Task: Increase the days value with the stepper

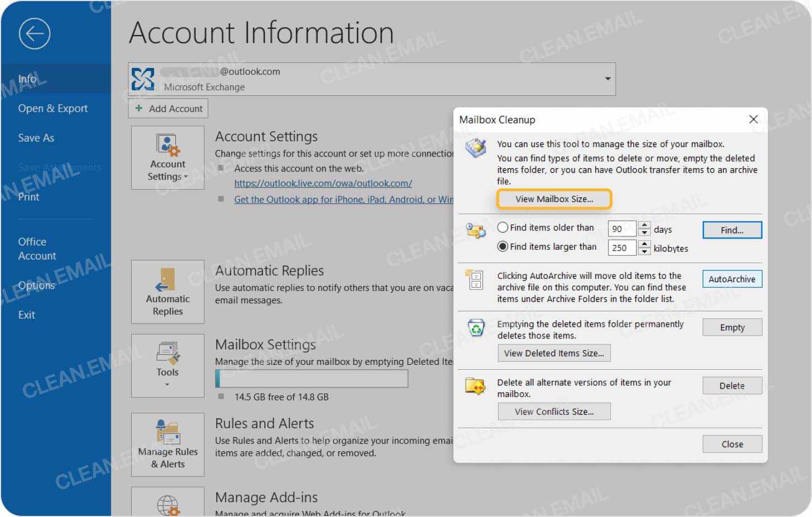Action: 644,225
